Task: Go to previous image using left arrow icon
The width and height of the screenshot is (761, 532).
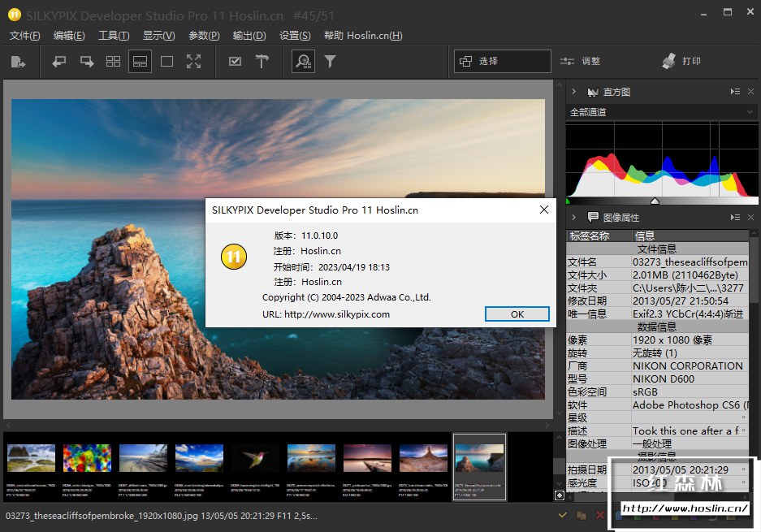Action: [x=59, y=61]
